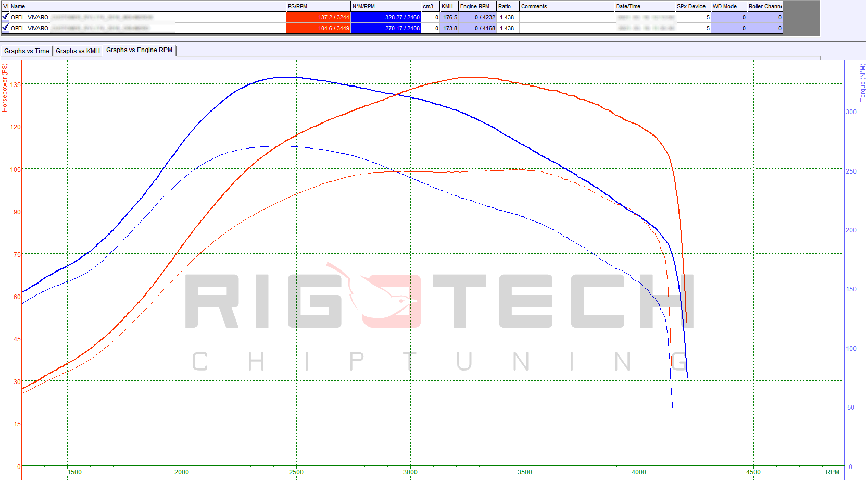This screenshot has width=868, height=480.
Task: Select Graphs vs Engine RPM tab
Action: coord(139,50)
